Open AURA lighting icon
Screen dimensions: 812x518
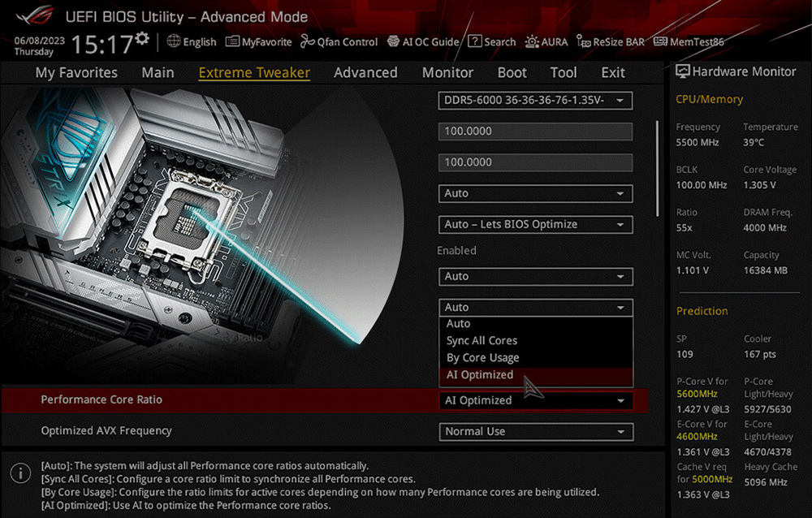pyautogui.click(x=531, y=42)
